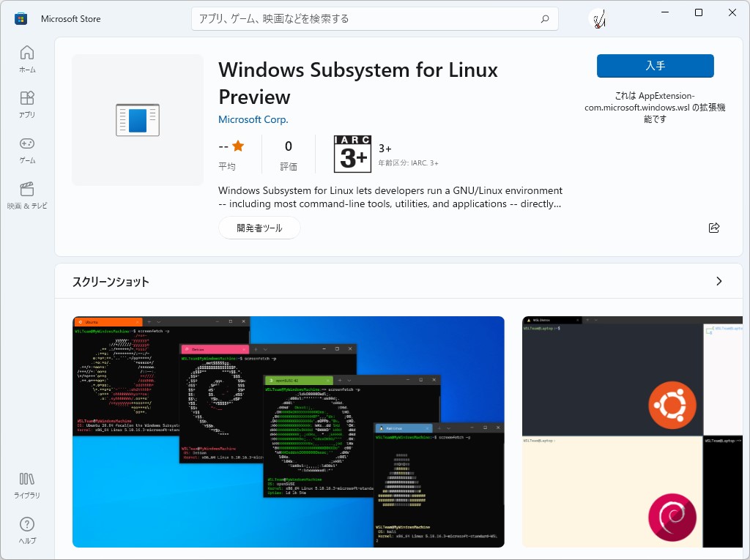Open the アプリ section
This screenshot has height=560, width=750.
point(26,104)
